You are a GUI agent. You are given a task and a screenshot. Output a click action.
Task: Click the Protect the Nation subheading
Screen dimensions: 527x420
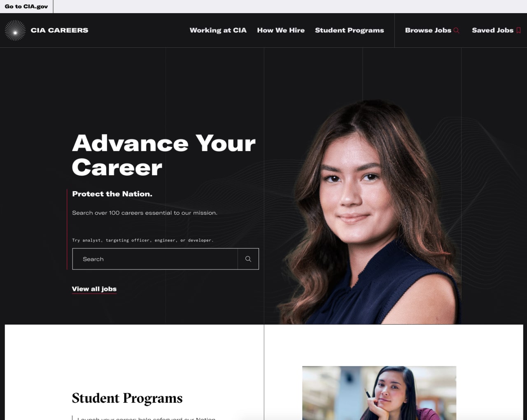click(x=112, y=194)
